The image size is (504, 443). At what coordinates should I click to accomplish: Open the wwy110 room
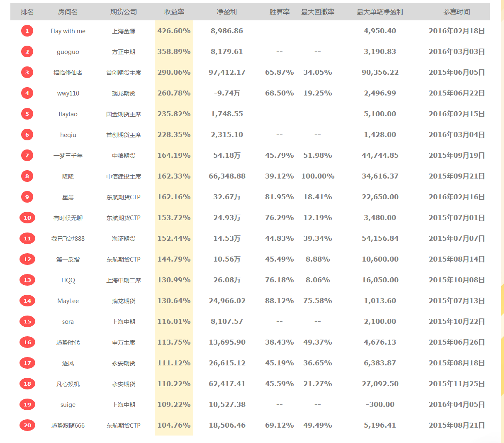68,93
